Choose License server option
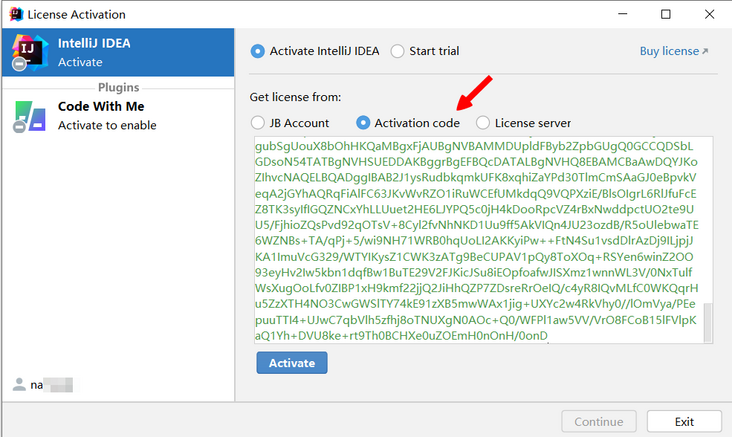This screenshot has width=732, height=437. point(483,123)
